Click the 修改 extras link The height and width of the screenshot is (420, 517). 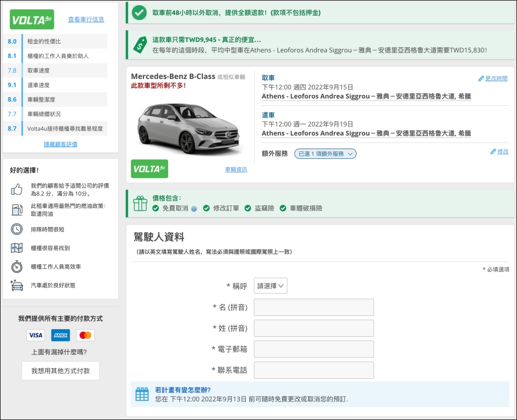pyautogui.click(x=503, y=151)
